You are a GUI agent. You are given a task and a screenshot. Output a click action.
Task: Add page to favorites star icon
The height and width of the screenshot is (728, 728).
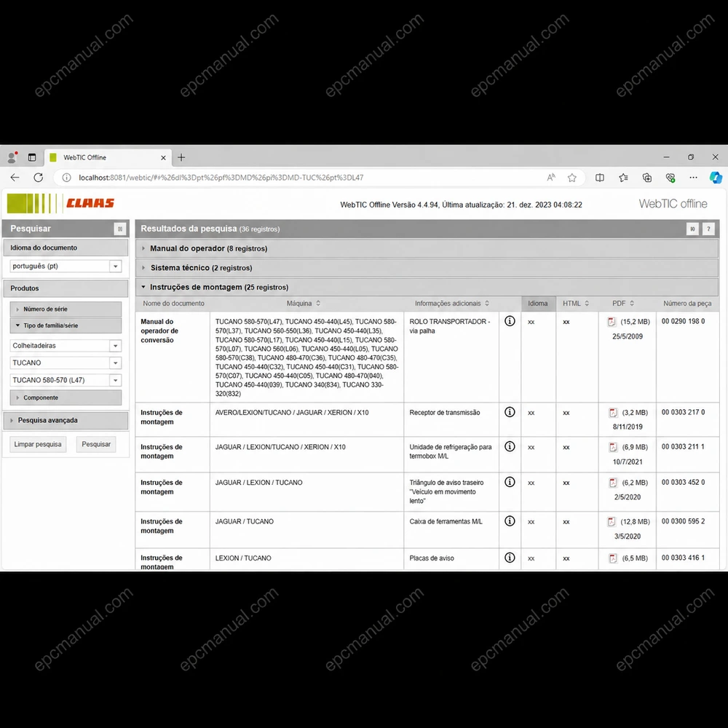pos(571,178)
